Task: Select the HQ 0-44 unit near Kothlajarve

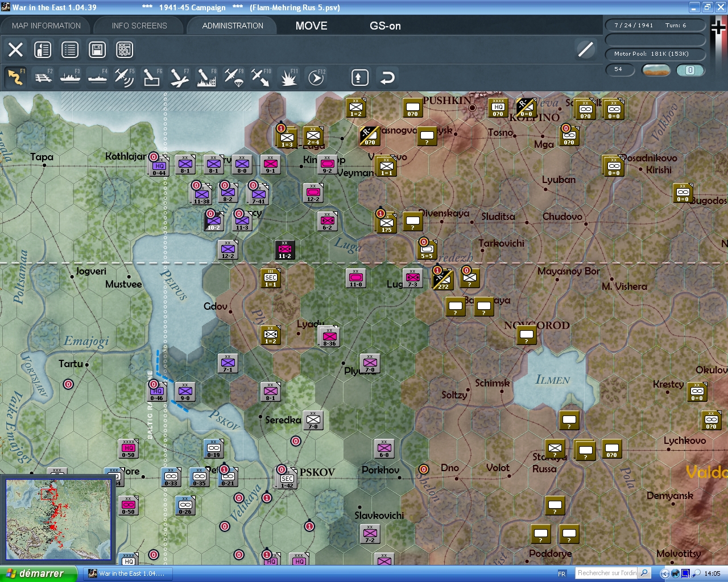Action: click(159, 165)
